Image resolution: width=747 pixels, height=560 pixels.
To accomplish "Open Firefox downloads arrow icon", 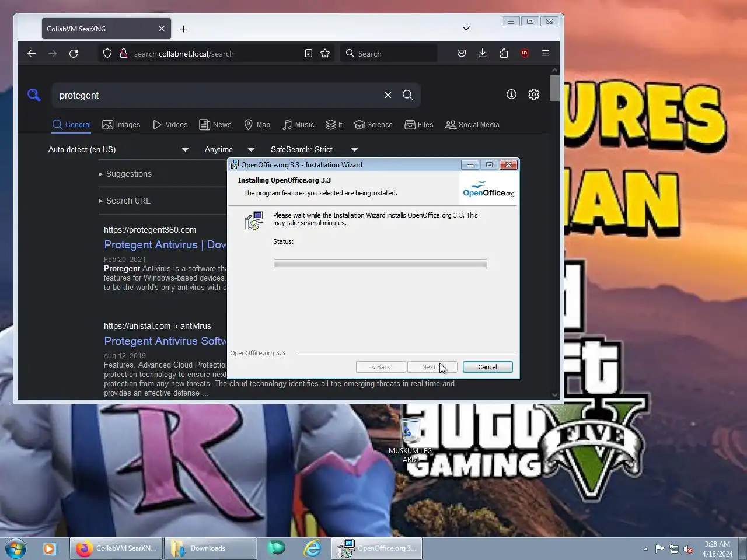I will click(483, 53).
